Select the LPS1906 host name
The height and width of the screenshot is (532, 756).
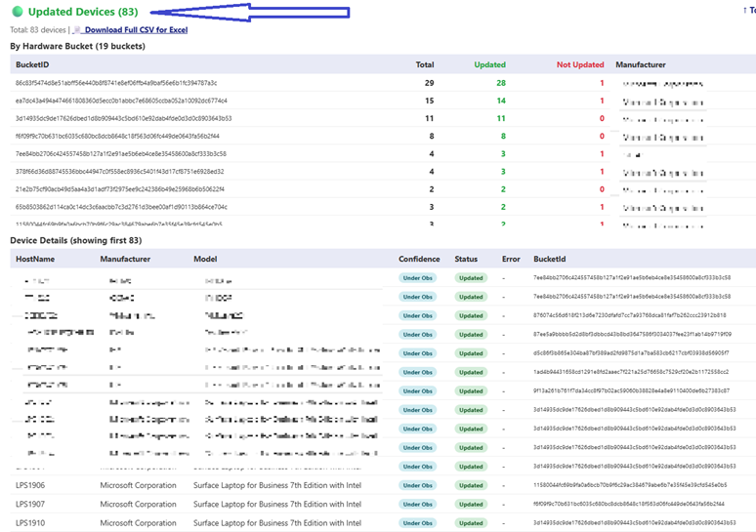(31, 485)
